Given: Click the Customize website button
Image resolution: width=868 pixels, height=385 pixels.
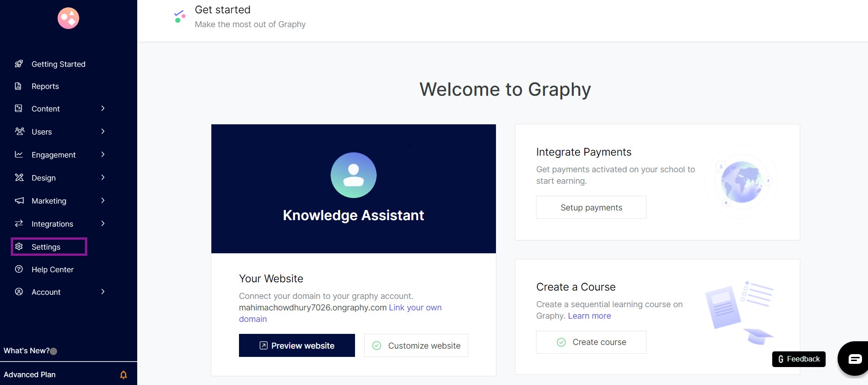Looking at the screenshot, I should pyautogui.click(x=416, y=345).
